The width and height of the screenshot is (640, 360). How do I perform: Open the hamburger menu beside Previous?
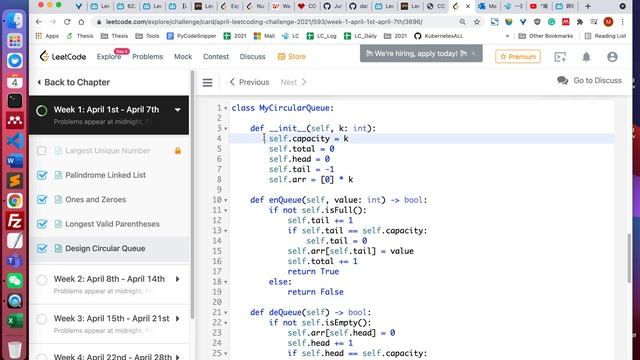point(207,82)
